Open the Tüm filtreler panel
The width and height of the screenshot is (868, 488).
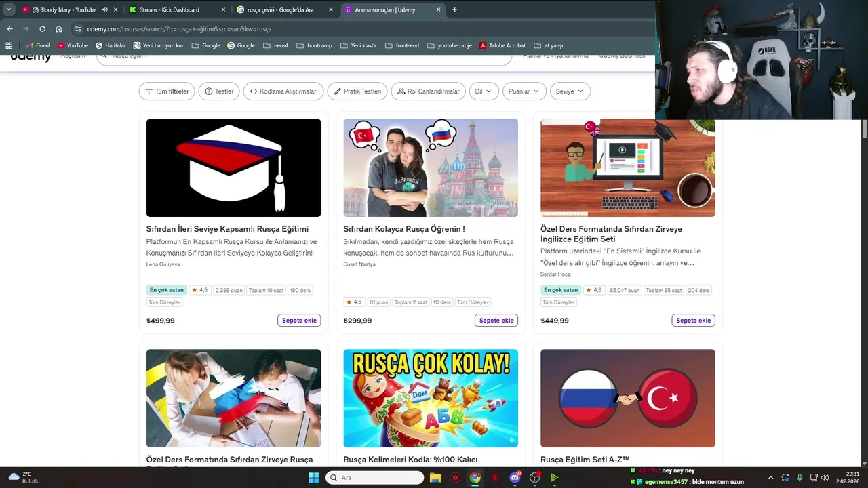click(167, 91)
